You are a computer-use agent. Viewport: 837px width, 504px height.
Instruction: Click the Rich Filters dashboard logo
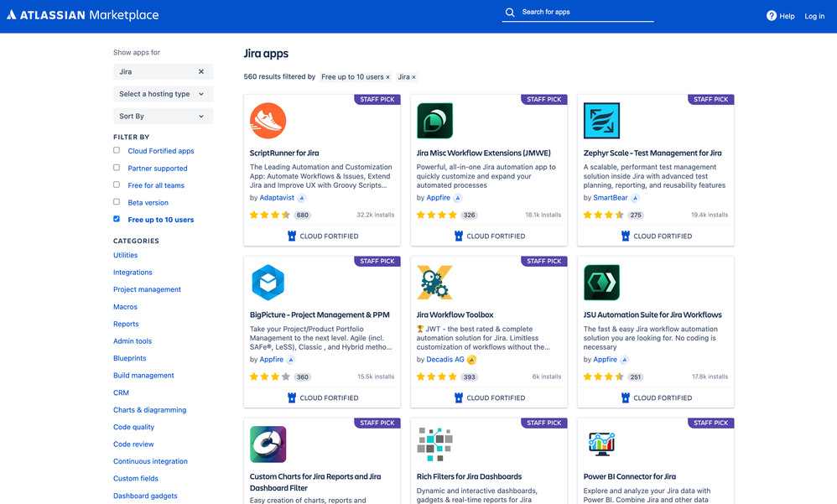click(x=434, y=444)
